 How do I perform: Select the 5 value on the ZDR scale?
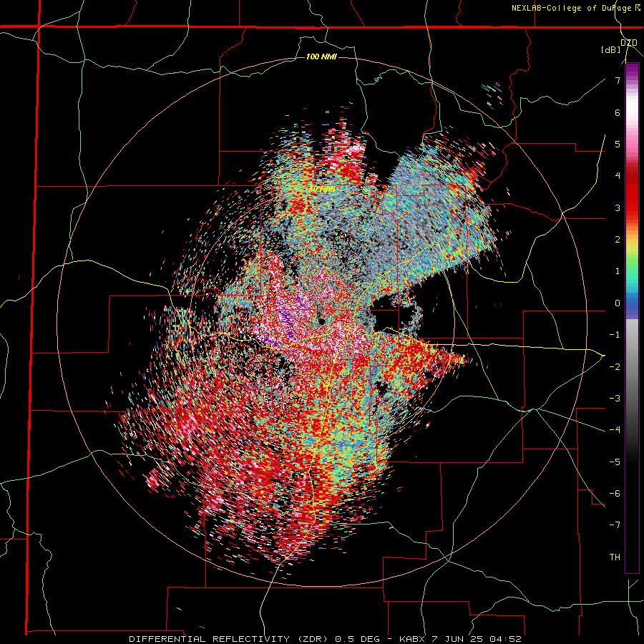[x=618, y=144]
